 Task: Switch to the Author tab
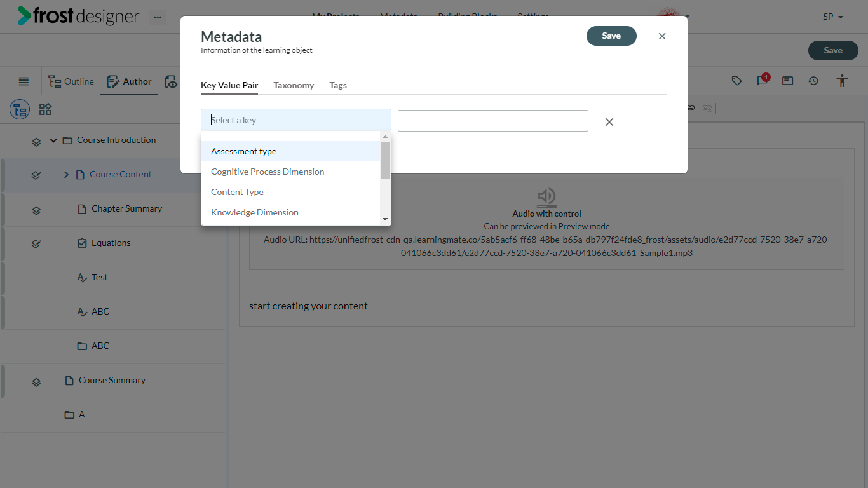(x=129, y=81)
